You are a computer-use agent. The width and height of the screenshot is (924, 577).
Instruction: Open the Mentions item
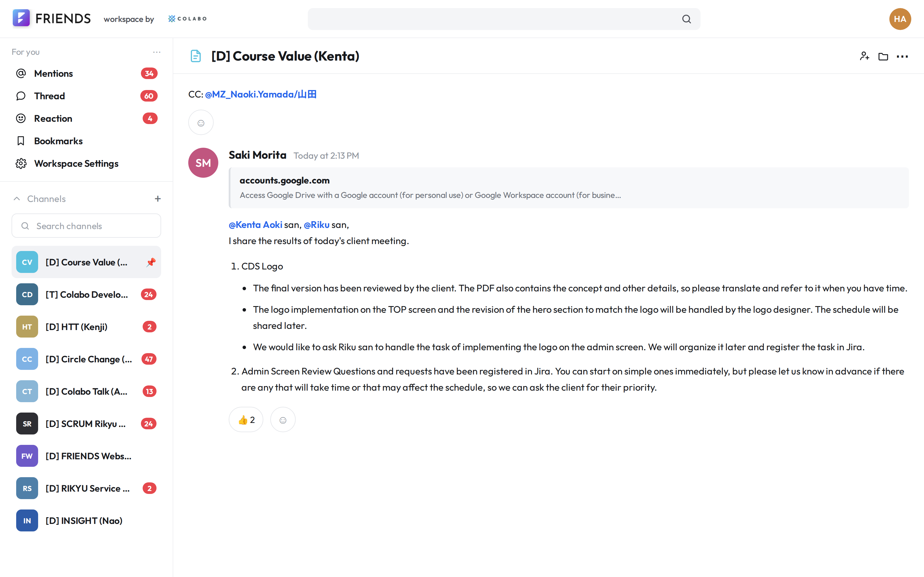tap(86, 74)
